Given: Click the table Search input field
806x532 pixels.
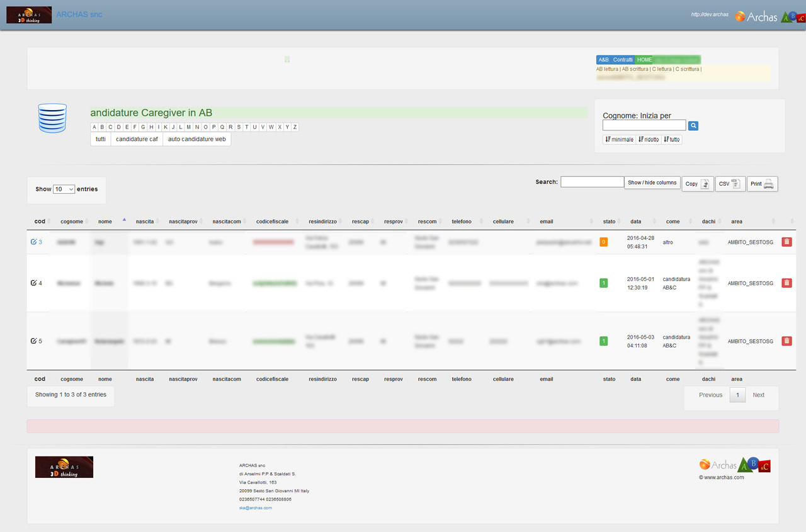Looking at the screenshot, I should (592, 182).
